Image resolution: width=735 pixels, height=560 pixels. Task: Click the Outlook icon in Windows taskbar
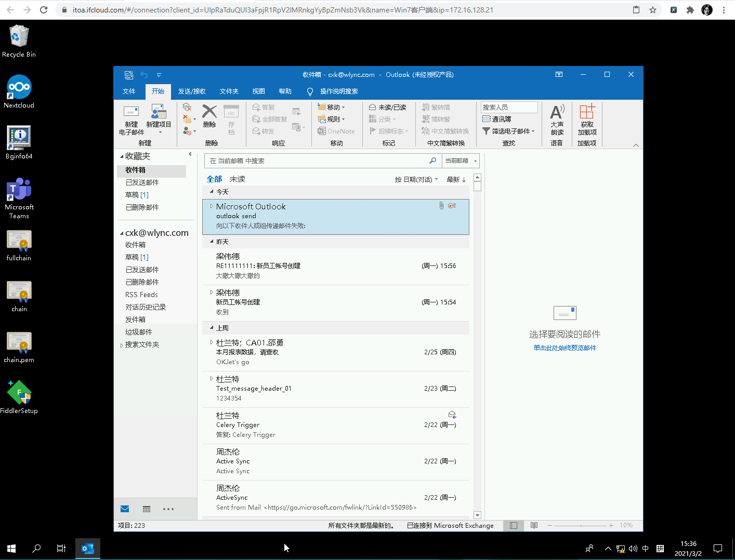point(88,548)
